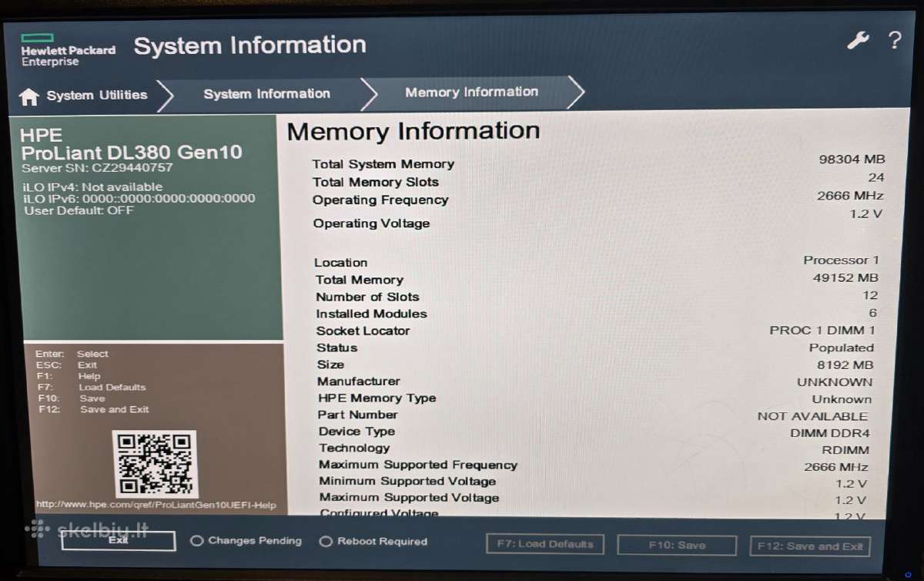Select the Installed Modules label
Viewport: 924px width, 581px height.
tap(371, 314)
